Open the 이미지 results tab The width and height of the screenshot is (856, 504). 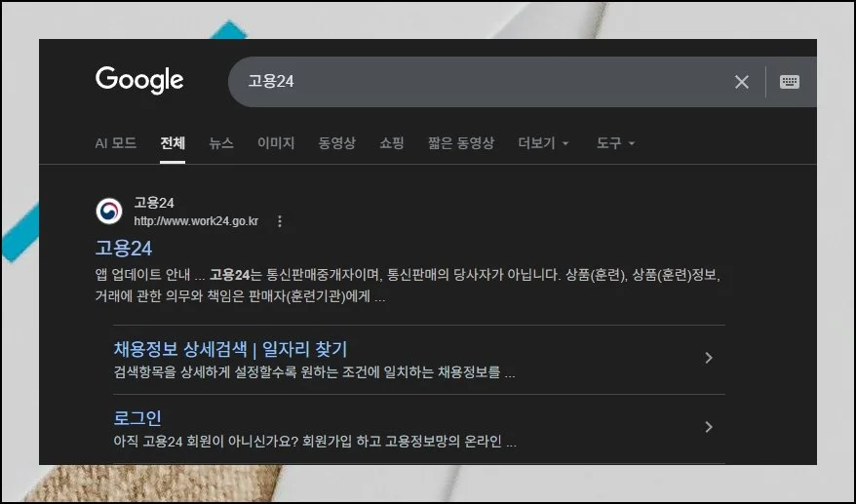tap(276, 143)
